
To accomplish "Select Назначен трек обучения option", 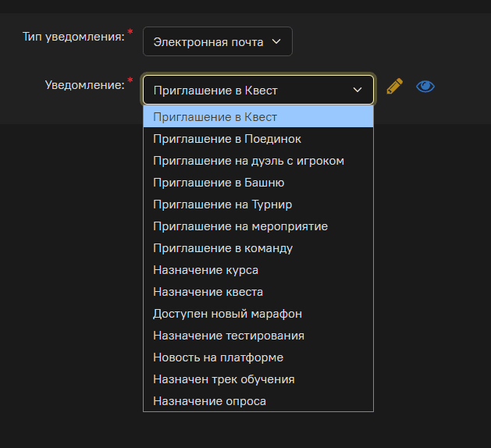I will 258,379.
